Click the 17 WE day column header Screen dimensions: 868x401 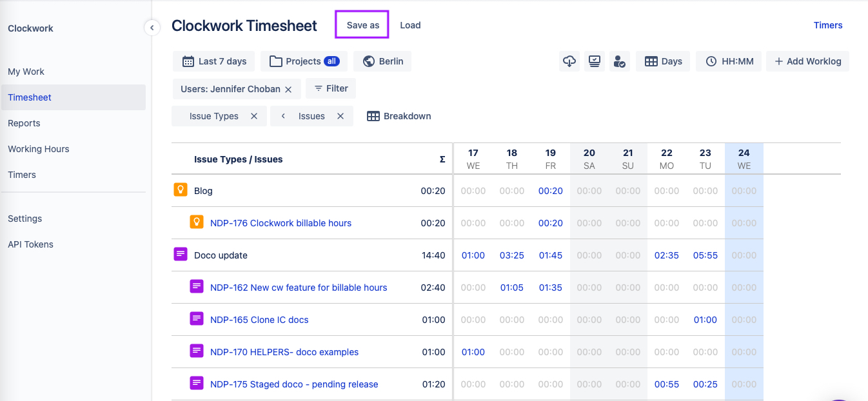click(473, 159)
